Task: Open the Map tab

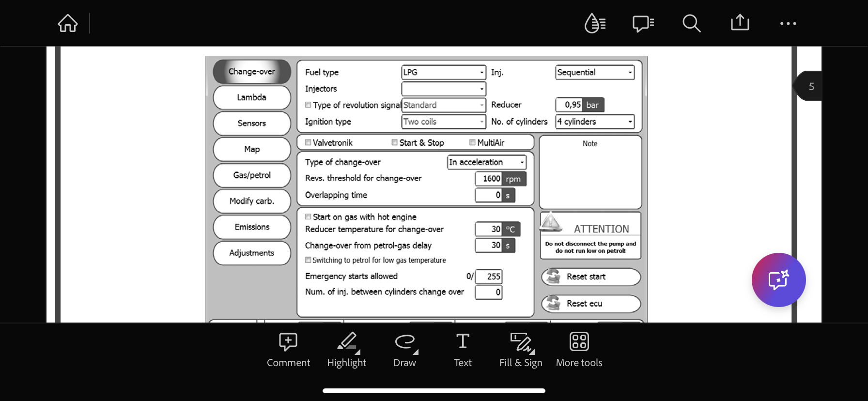Action: [252, 149]
